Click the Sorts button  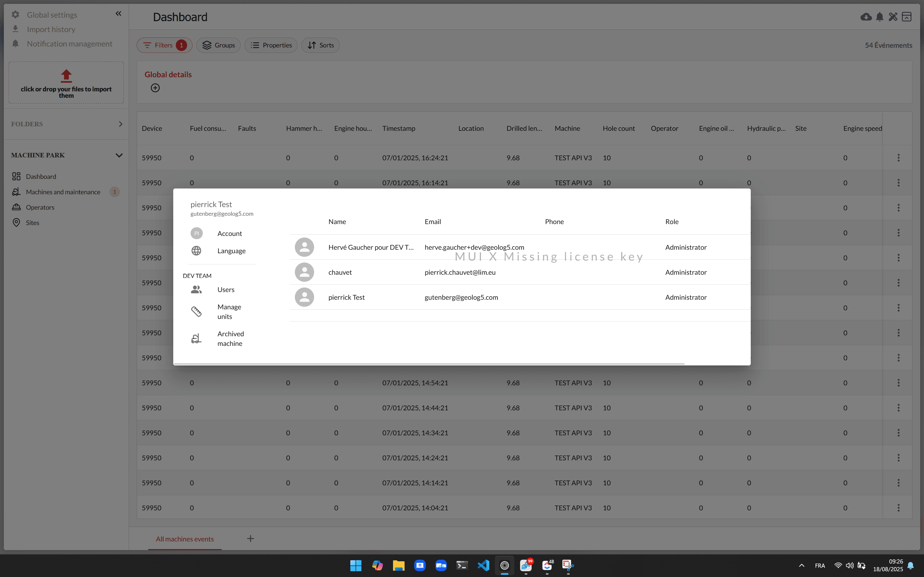point(320,45)
